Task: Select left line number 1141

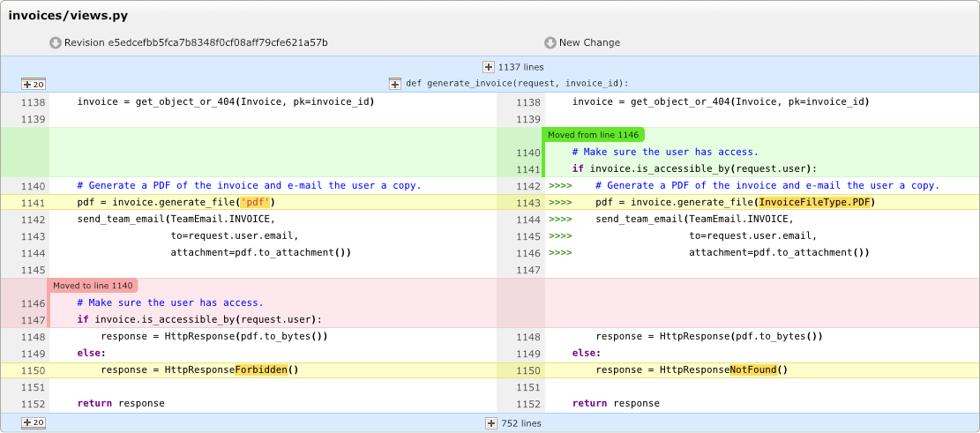Action: point(34,203)
